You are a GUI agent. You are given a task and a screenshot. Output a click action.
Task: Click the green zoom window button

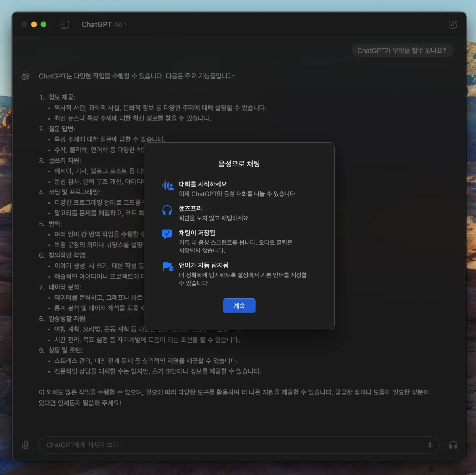(43, 24)
